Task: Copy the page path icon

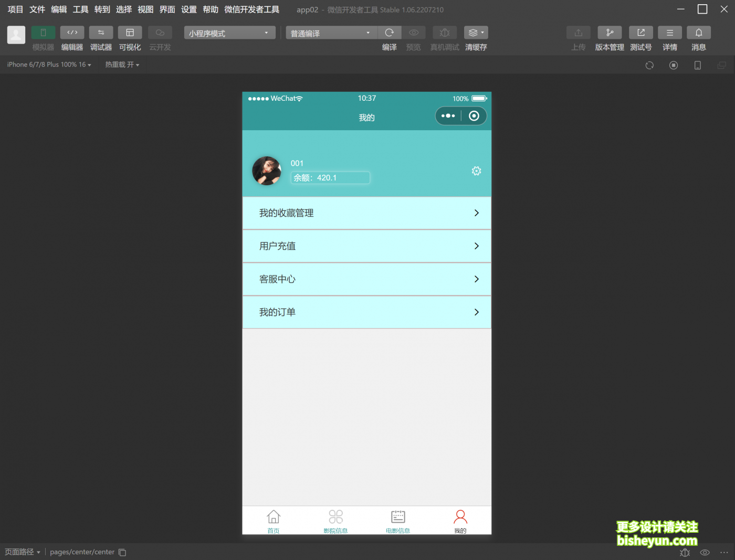Action: 122,552
